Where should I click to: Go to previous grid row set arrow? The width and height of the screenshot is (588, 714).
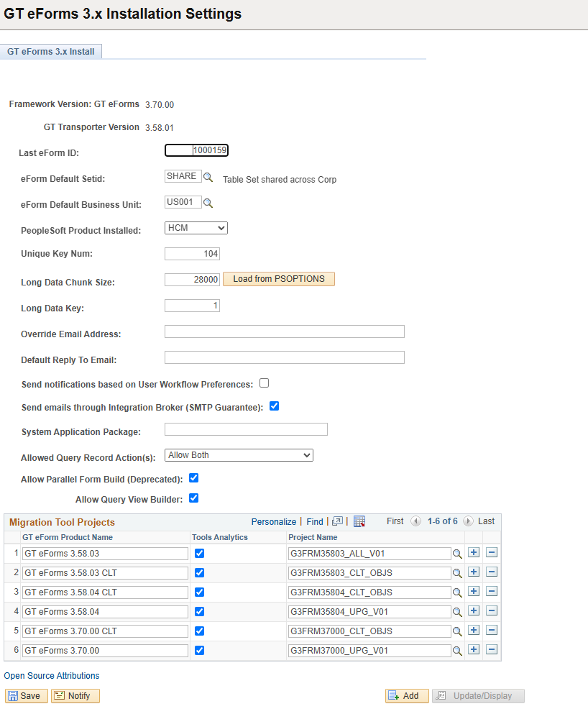(415, 521)
